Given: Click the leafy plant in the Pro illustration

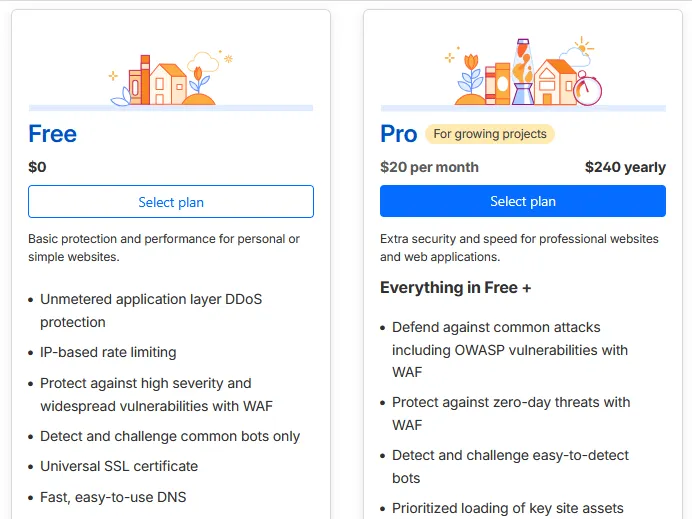Looking at the screenshot, I should pyautogui.click(x=471, y=78).
